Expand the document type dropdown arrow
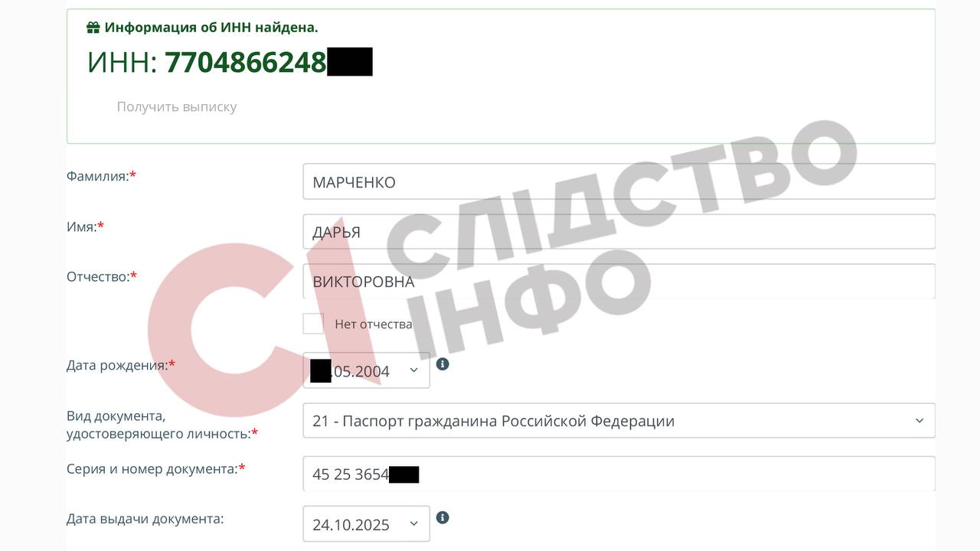The image size is (980, 551). coord(920,420)
